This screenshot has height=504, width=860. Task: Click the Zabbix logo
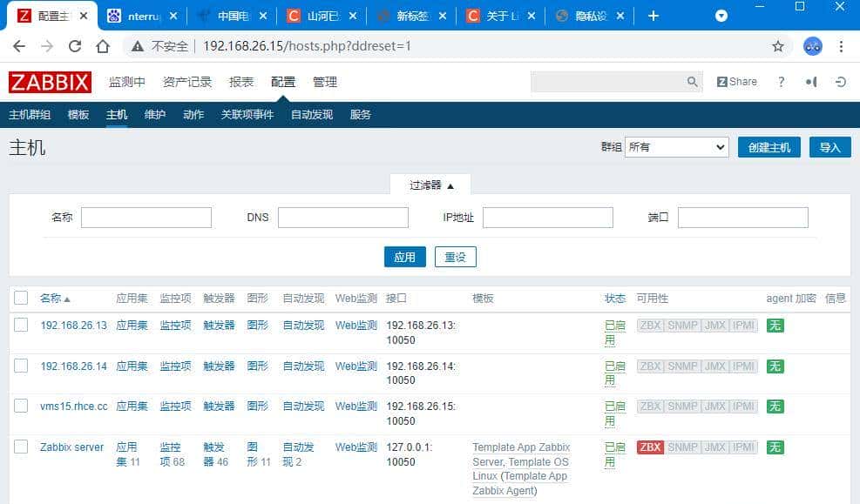click(x=50, y=82)
